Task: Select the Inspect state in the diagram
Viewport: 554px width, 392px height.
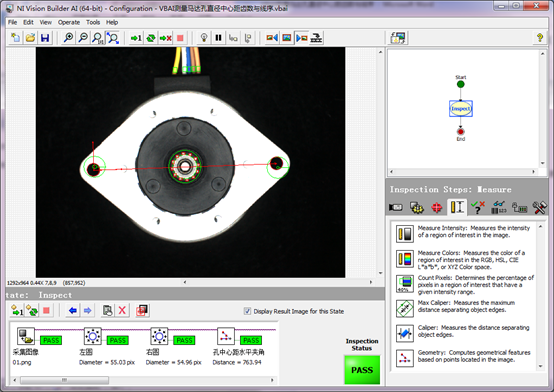Action: (461, 109)
